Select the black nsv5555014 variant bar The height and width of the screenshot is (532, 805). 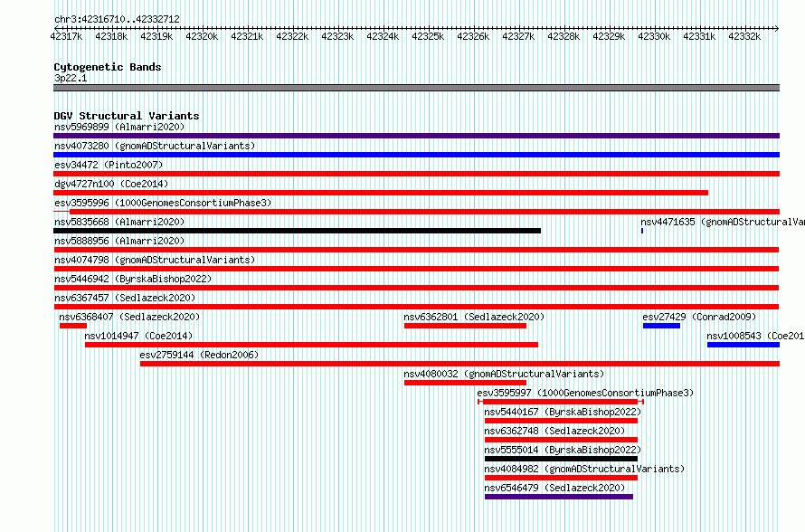(561, 459)
